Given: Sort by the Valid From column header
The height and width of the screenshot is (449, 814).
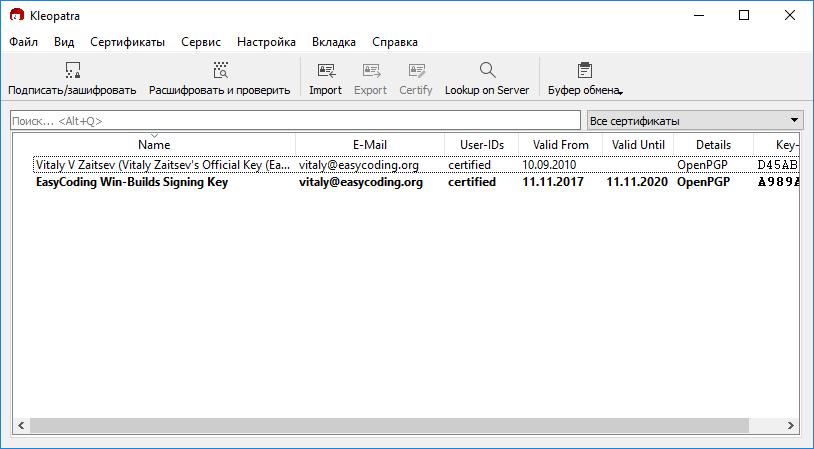Looking at the screenshot, I should pyautogui.click(x=561, y=144).
